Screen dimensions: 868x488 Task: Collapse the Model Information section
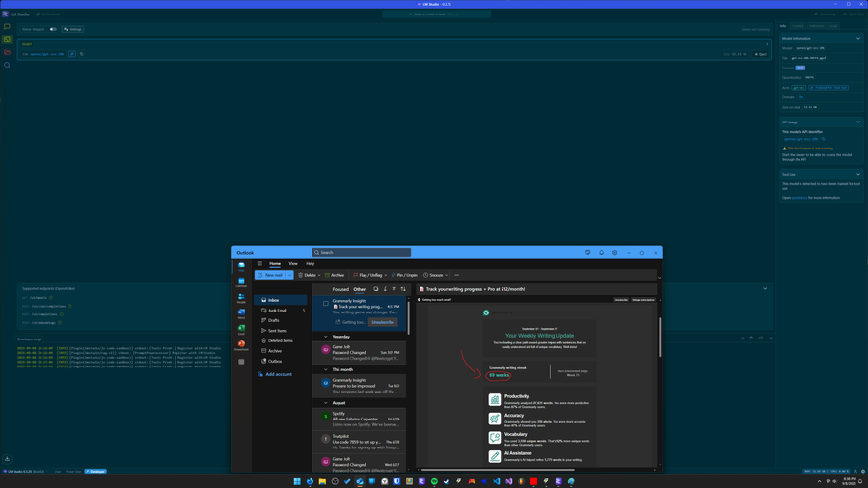pos(858,39)
